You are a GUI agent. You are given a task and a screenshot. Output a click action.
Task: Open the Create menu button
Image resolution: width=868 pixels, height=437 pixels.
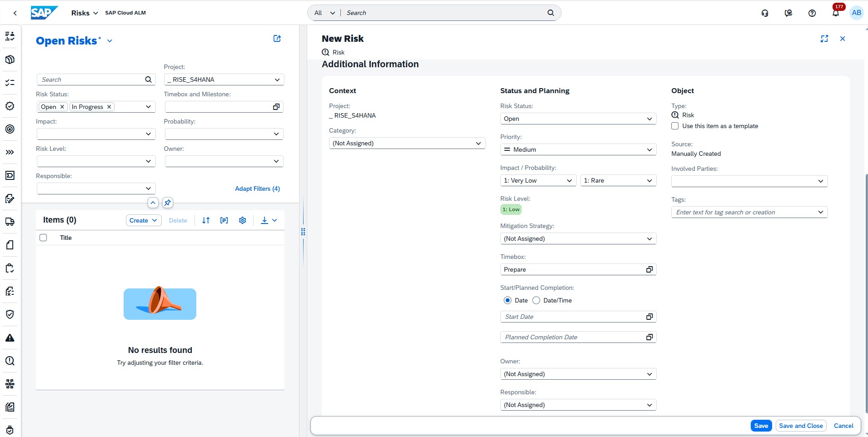(143, 220)
